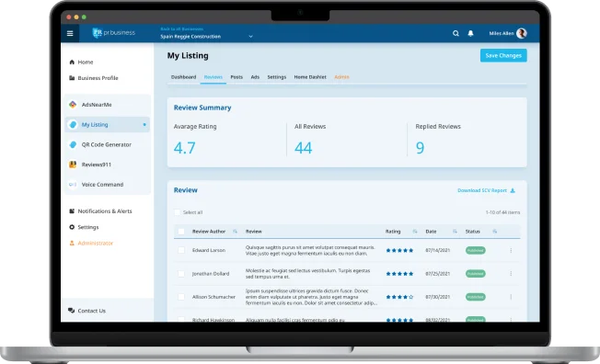Screen dimensions: 600x364
Task: Sort the table by Rating column
Action: click(x=415, y=232)
